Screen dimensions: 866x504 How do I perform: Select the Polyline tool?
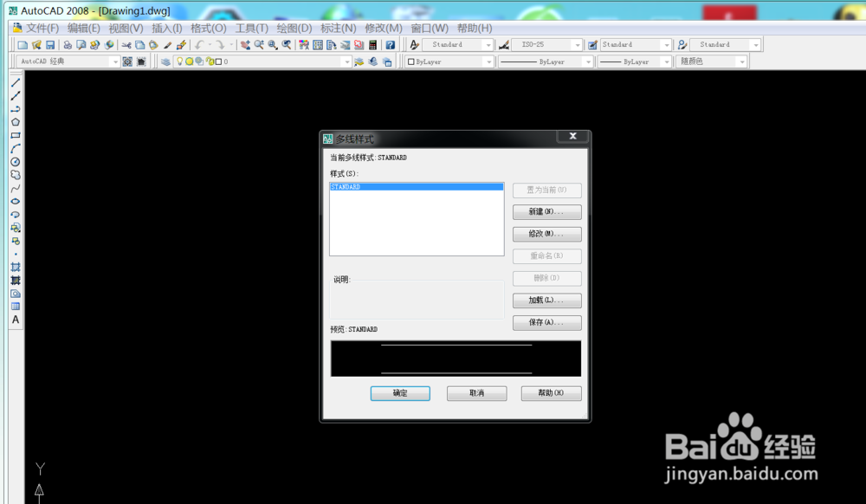pyautogui.click(x=16, y=109)
